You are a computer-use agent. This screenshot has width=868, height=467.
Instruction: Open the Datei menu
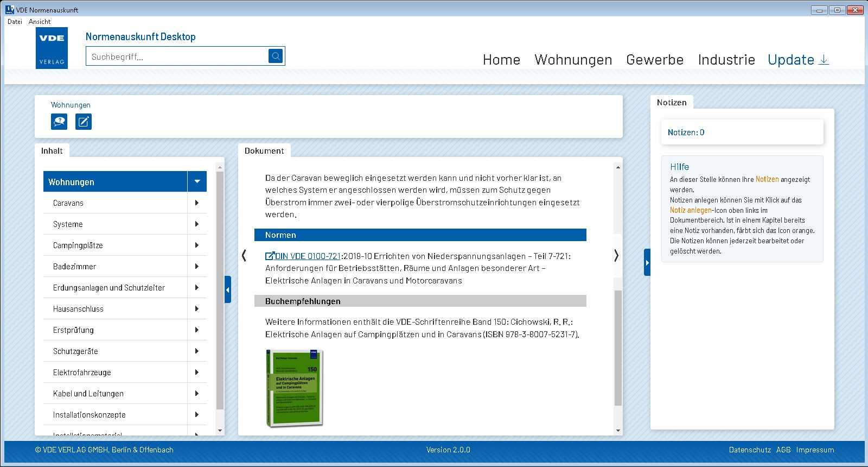[15, 22]
